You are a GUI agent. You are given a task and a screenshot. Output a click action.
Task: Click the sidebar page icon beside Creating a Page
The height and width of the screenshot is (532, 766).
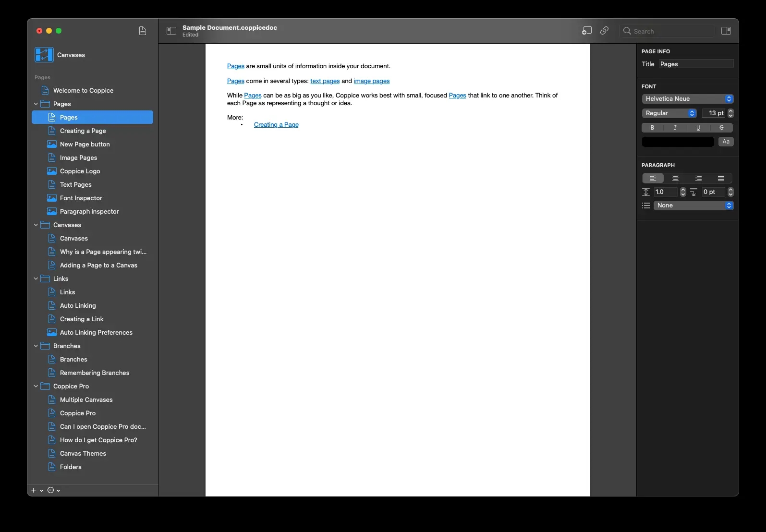tap(52, 131)
